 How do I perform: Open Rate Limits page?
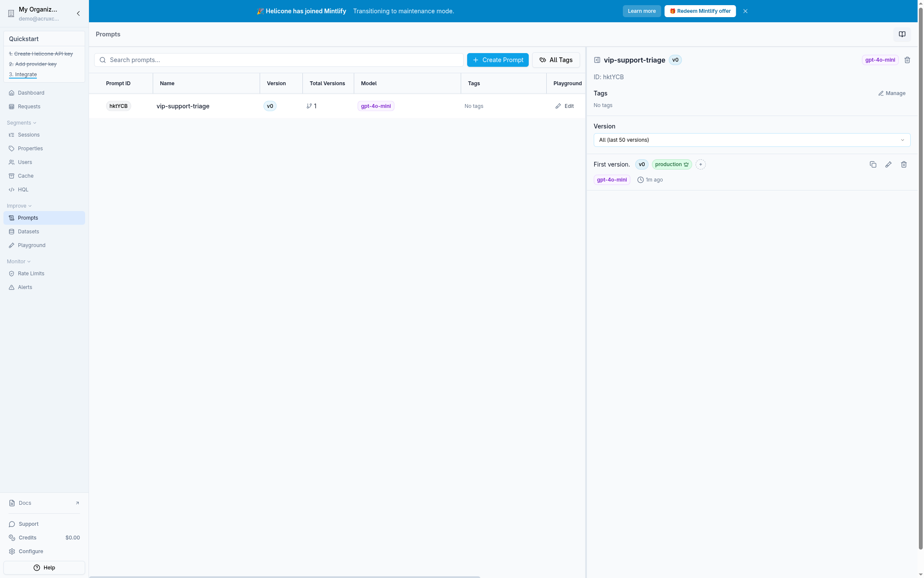pos(44,274)
